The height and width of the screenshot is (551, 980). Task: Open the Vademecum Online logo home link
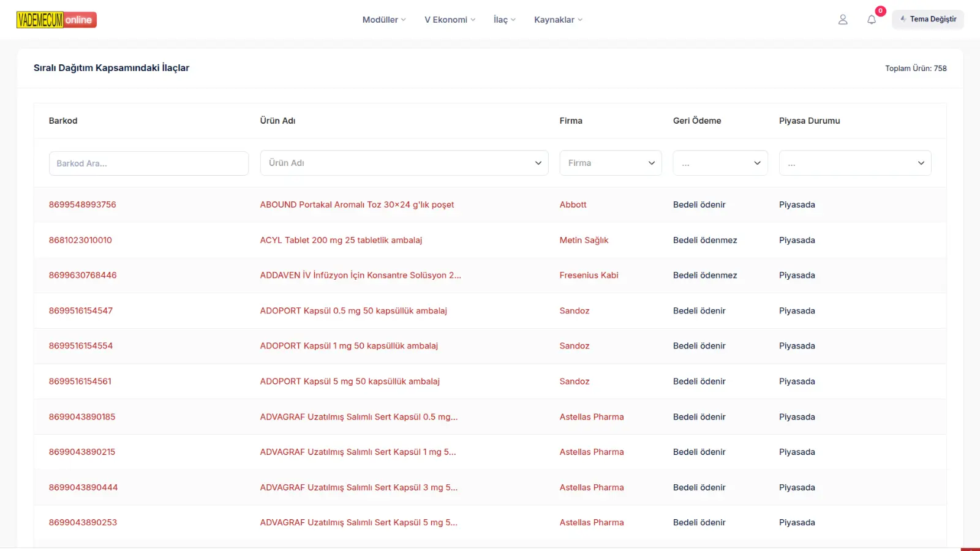56,20
